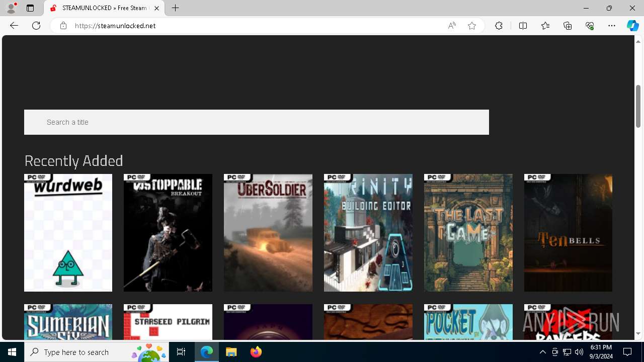Viewport: 644px width, 362px height.
Task: Show hidden system tray icons
Action: coord(542,352)
